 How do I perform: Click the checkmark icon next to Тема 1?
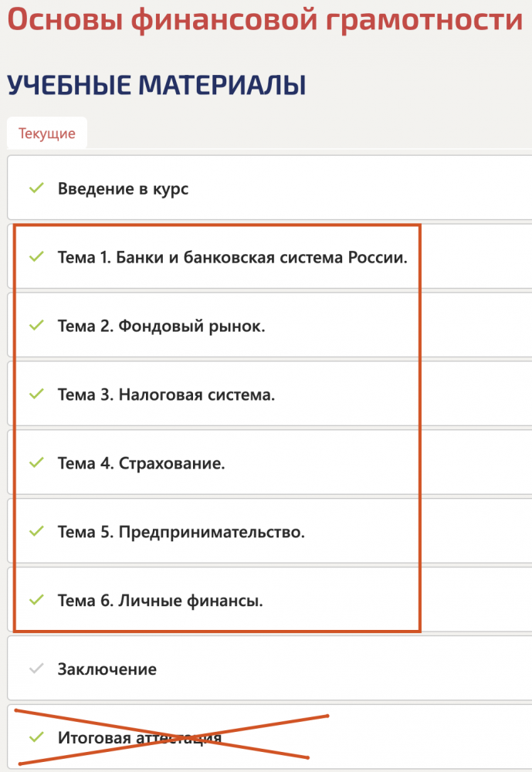tap(36, 257)
